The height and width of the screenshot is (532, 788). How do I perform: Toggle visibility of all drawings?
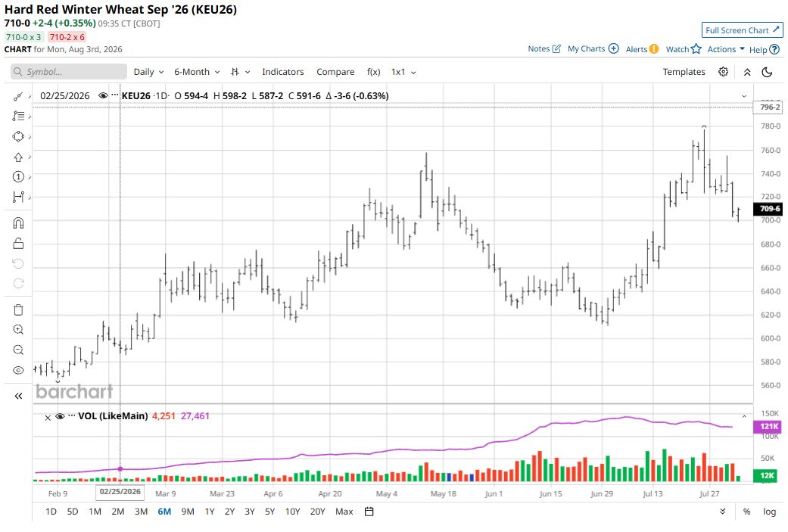tap(18, 370)
